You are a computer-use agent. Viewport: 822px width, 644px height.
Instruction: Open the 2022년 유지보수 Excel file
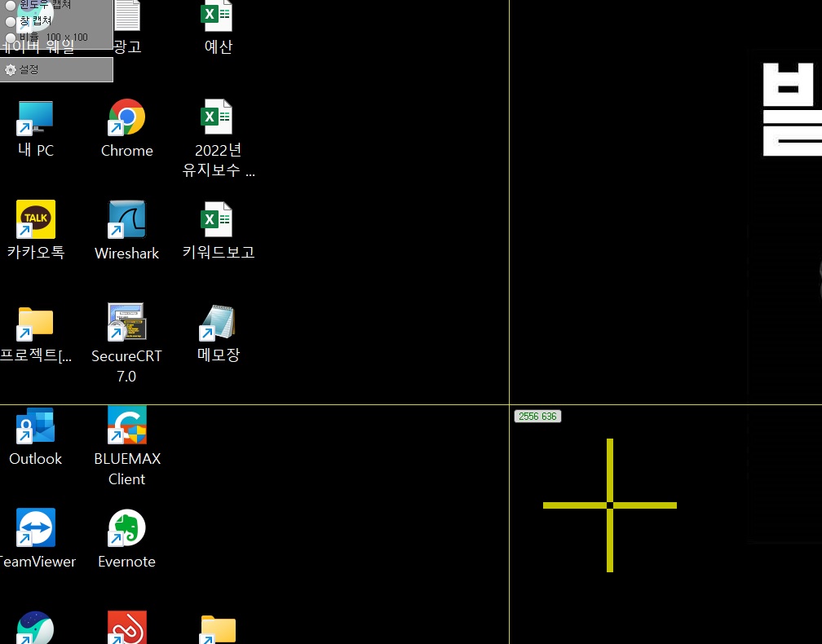pos(218,139)
